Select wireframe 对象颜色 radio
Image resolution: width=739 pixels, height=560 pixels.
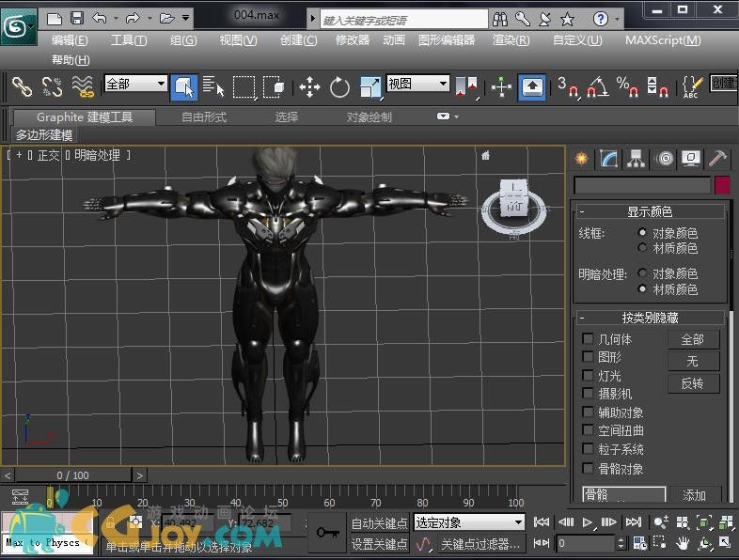(x=642, y=232)
